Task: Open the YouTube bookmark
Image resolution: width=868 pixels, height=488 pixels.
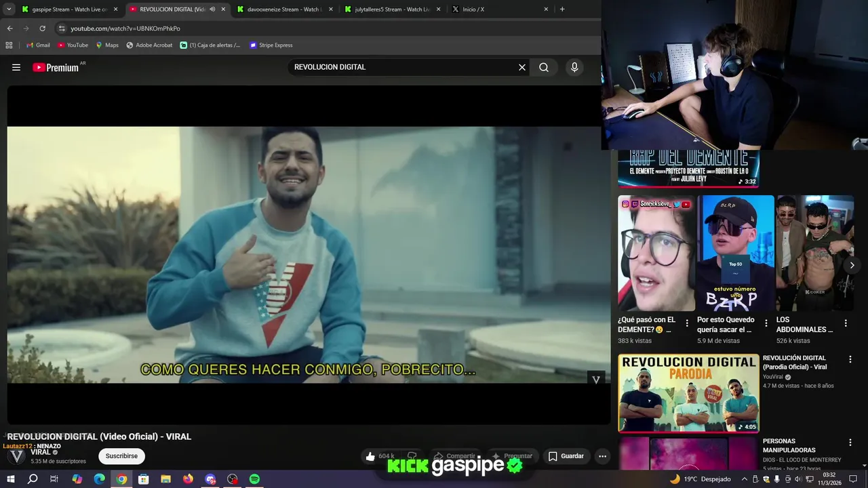Action: (73, 45)
